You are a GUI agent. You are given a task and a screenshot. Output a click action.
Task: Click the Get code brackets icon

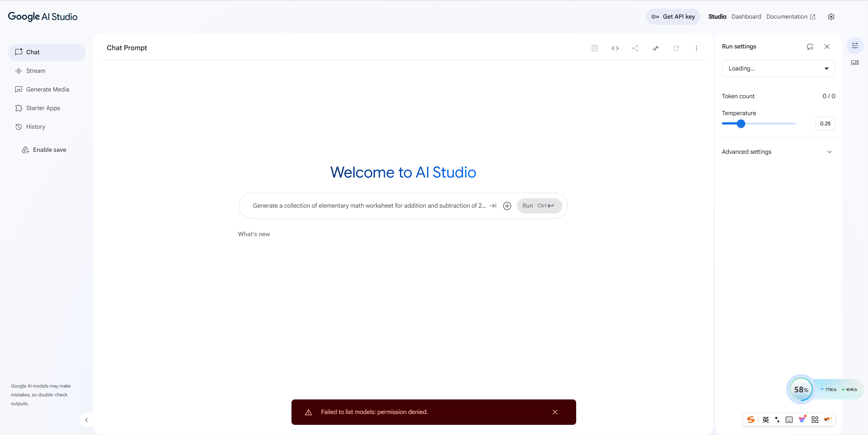pos(615,48)
